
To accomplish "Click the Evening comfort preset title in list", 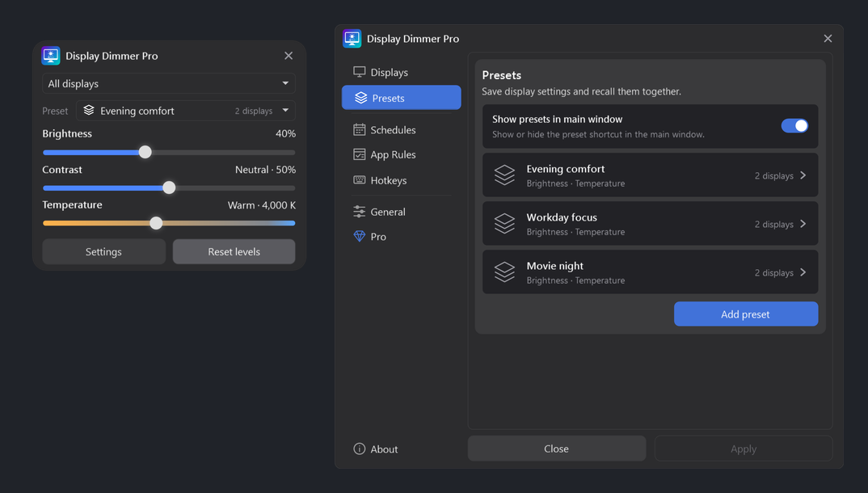I will click(565, 169).
